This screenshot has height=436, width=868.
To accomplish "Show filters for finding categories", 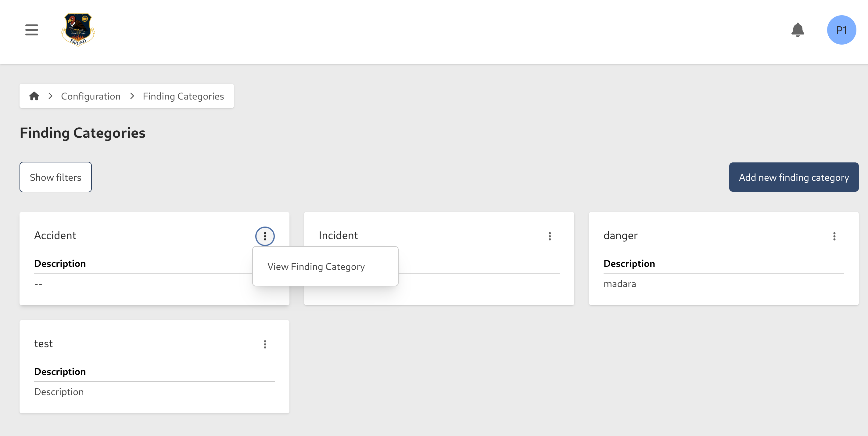I will [x=55, y=177].
